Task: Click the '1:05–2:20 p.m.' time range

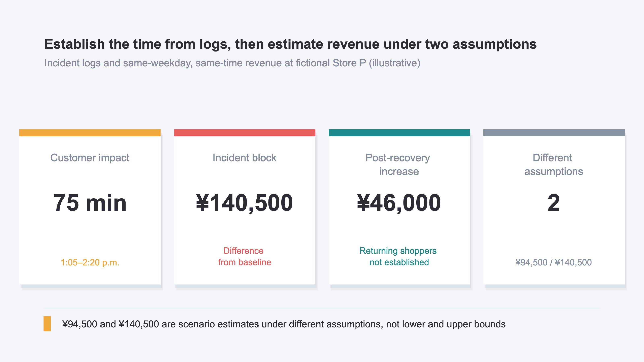Action: click(90, 262)
